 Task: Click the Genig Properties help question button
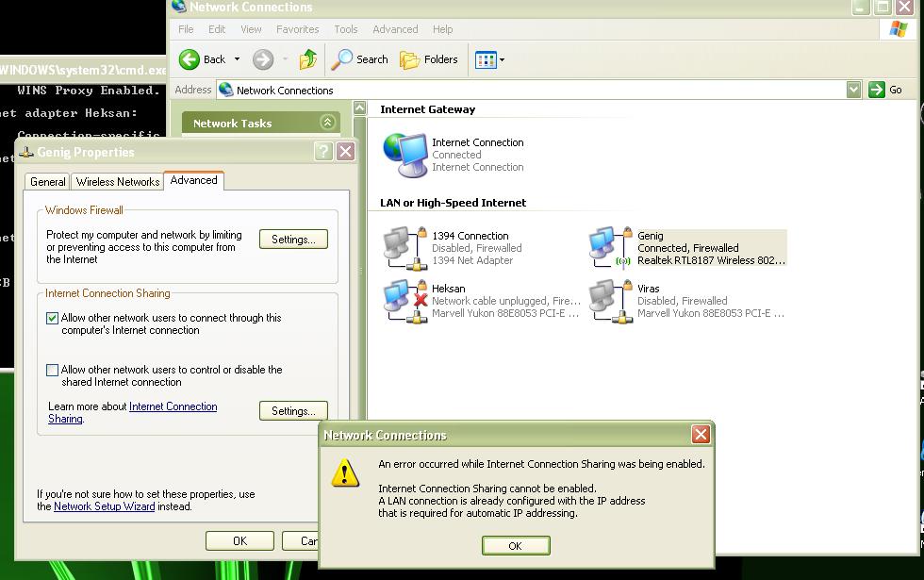(x=322, y=152)
